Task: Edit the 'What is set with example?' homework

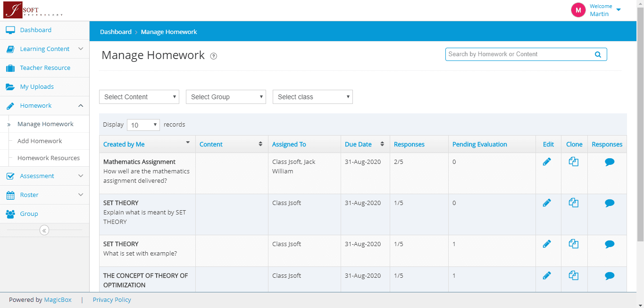Action: pos(547,244)
